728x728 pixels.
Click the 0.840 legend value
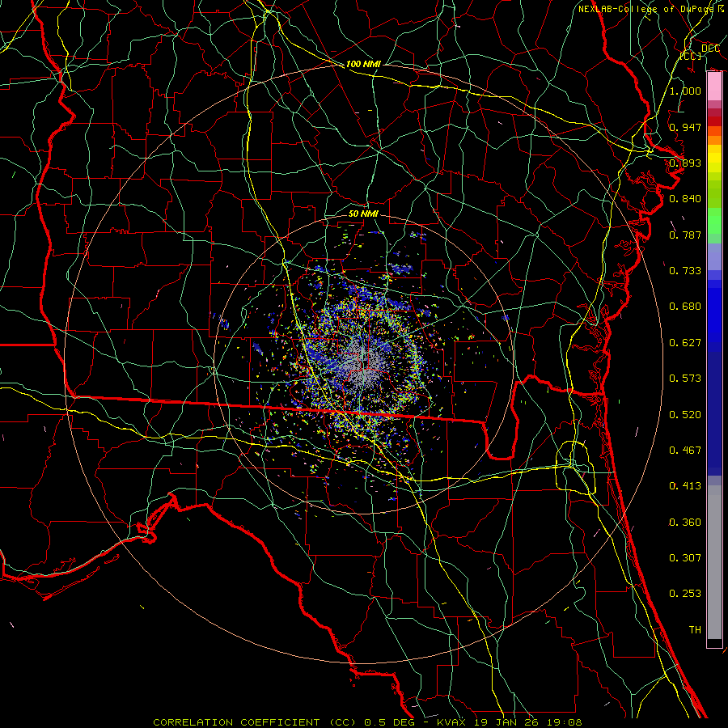point(685,199)
